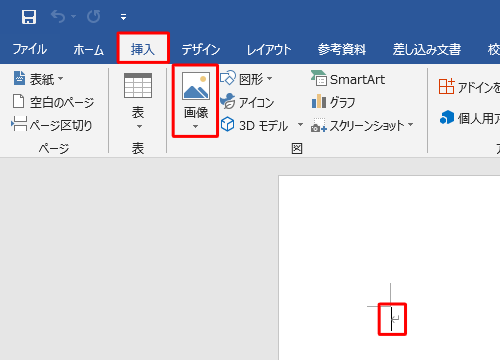Image resolution: width=500 pixels, height=360 pixels.
Task: Open the レイアウト tab
Action: [269, 50]
